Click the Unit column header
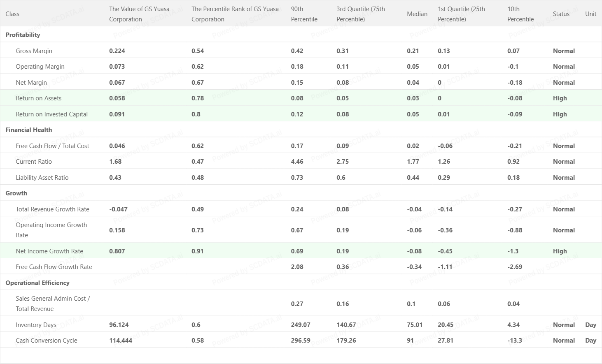This screenshot has width=602, height=364. click(x=590, y=14)
